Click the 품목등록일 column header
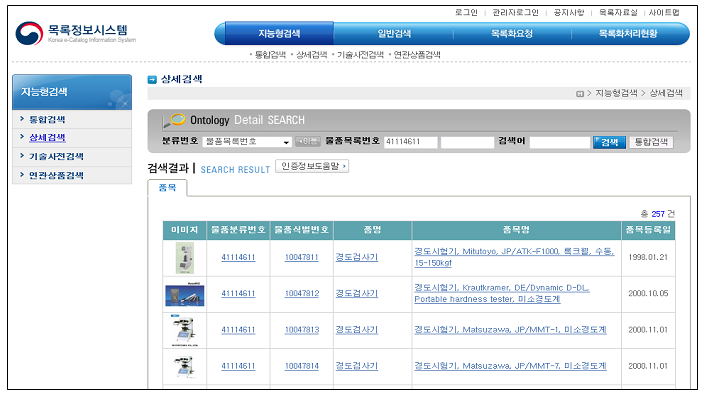This screenshot has width=704, height=396. coord(648,230)
